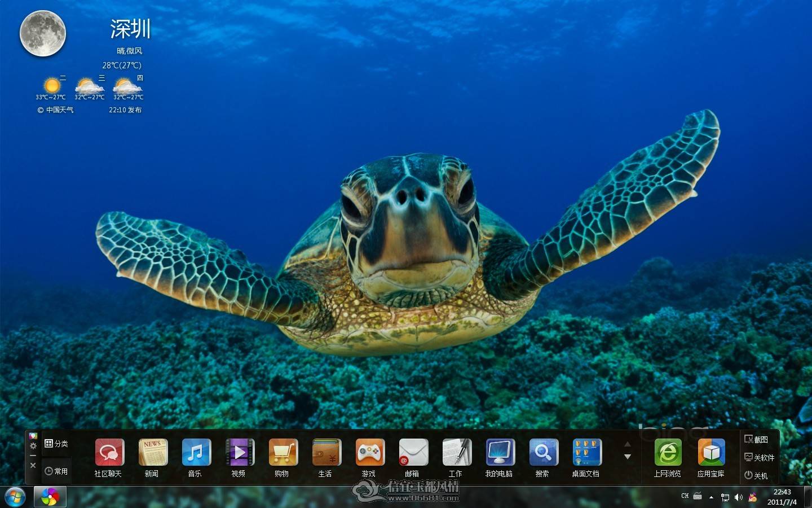This screenshot has height=508, width=812.
Task: Open the taskbar clock showing 22:43
Action: pyautogui.click(x=782, y=497)
